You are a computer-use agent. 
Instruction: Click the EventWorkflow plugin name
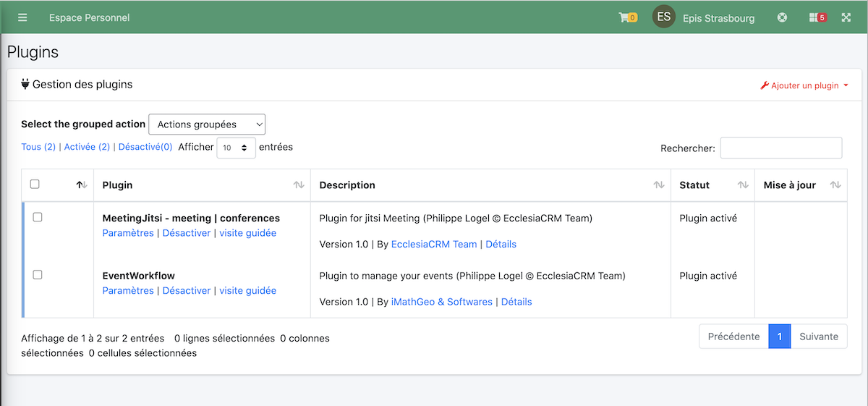139,275
